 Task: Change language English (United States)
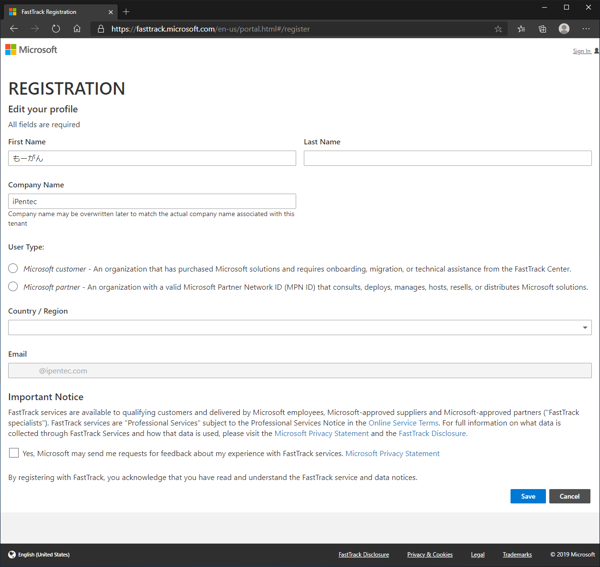[44, 555]
